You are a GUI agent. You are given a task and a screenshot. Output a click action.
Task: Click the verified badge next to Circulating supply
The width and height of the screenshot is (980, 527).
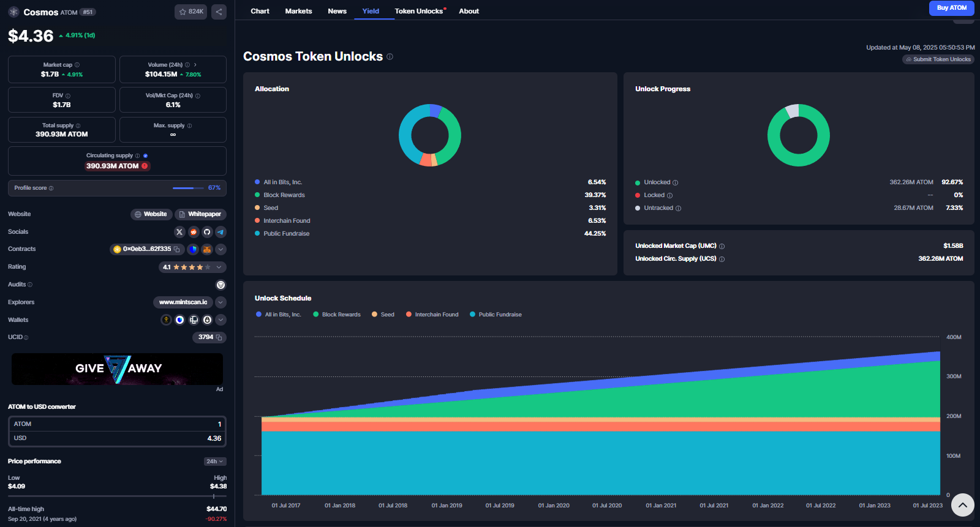click(145, 156)
